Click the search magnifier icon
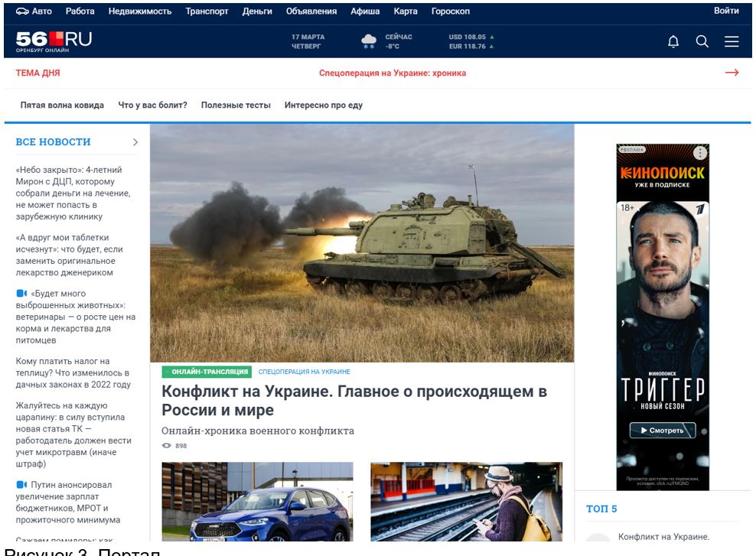756x556 pixels. (x=702, y=41)
